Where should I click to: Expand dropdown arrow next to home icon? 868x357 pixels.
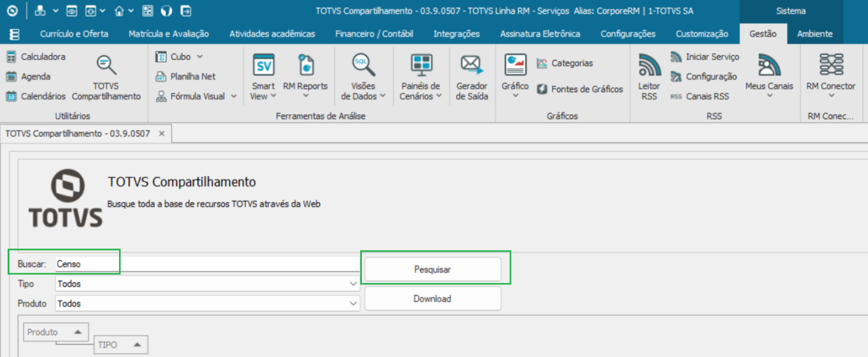(131, 11)
